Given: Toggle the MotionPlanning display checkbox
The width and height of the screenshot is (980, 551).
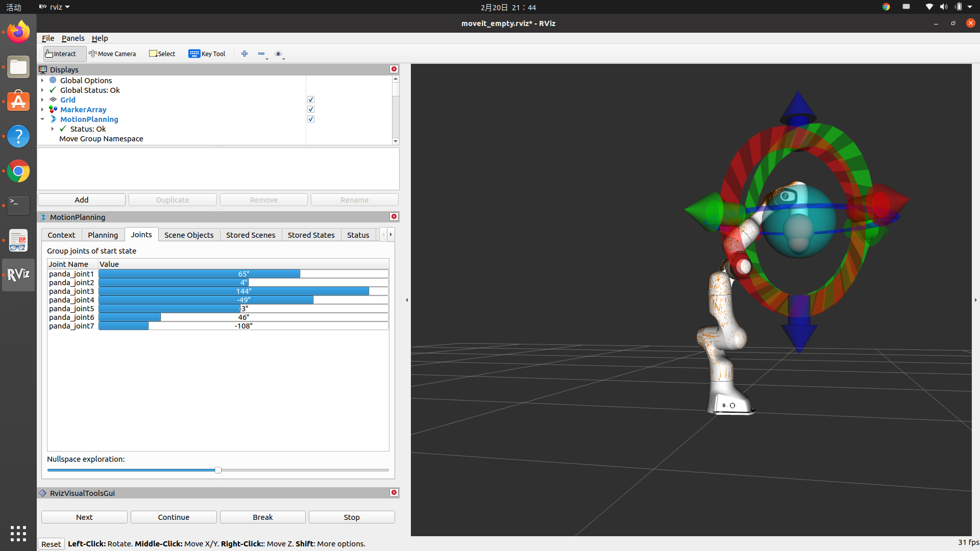Looking at the screenshot, I should point(311,119).
